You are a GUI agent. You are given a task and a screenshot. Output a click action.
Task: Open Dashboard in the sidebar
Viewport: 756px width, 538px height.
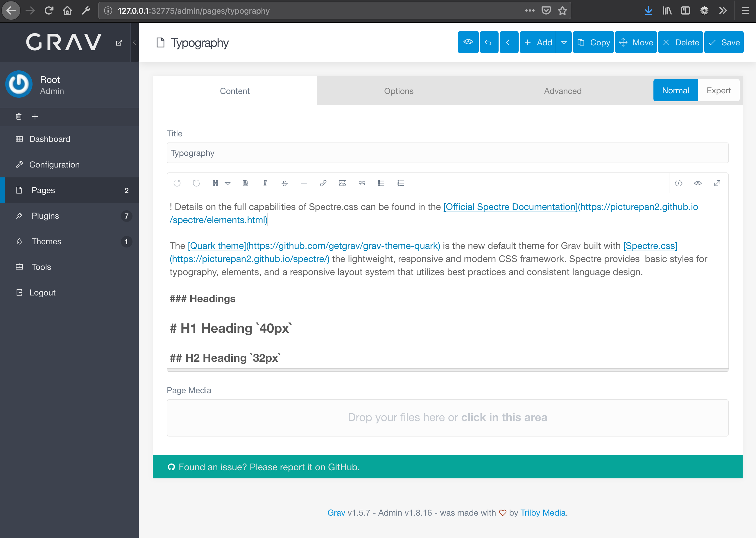coord(69,139)
